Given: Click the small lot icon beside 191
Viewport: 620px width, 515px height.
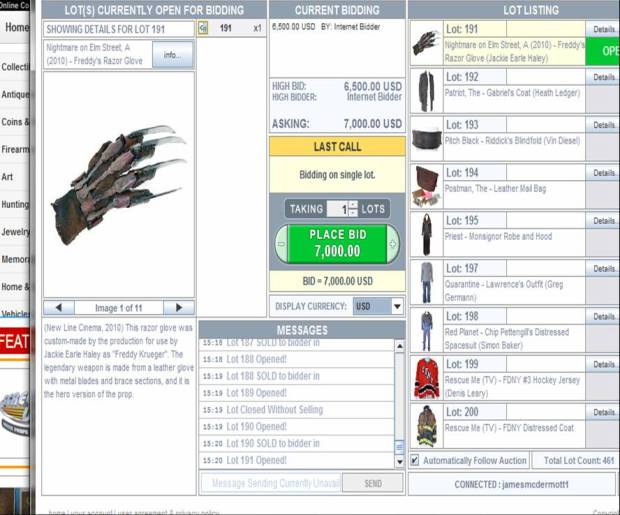Looking at the screenshot, I should click(x=203, y=28).
